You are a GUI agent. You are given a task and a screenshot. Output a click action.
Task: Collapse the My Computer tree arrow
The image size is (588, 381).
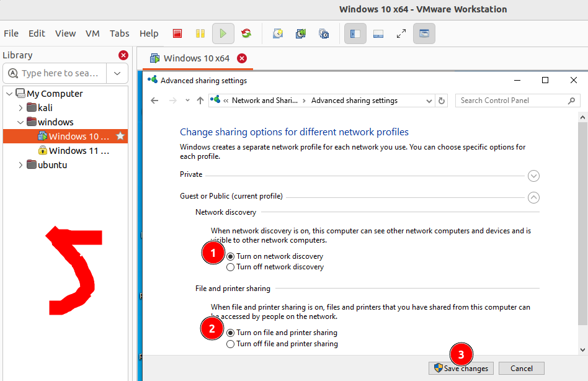[9, 94]
